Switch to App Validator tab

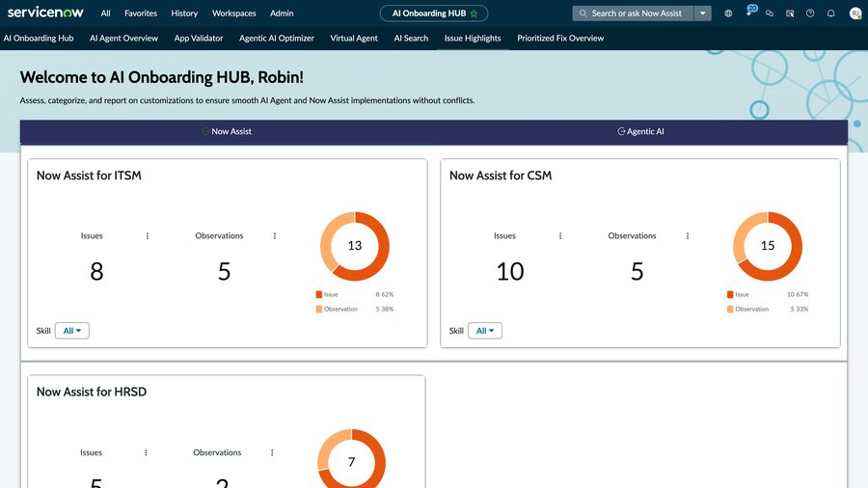pyautogui.click(x=199, y=39)
